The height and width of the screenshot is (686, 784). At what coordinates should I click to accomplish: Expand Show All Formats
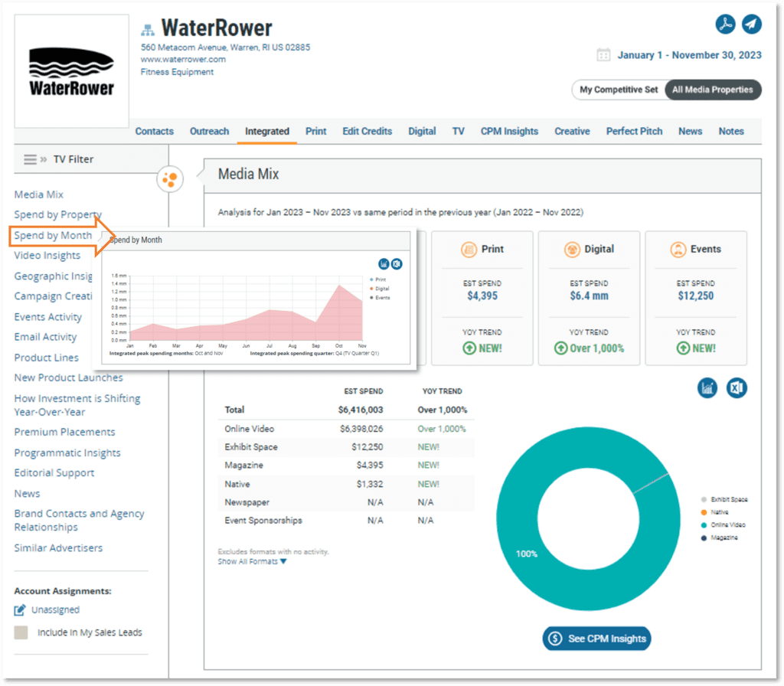coord(252,561)
